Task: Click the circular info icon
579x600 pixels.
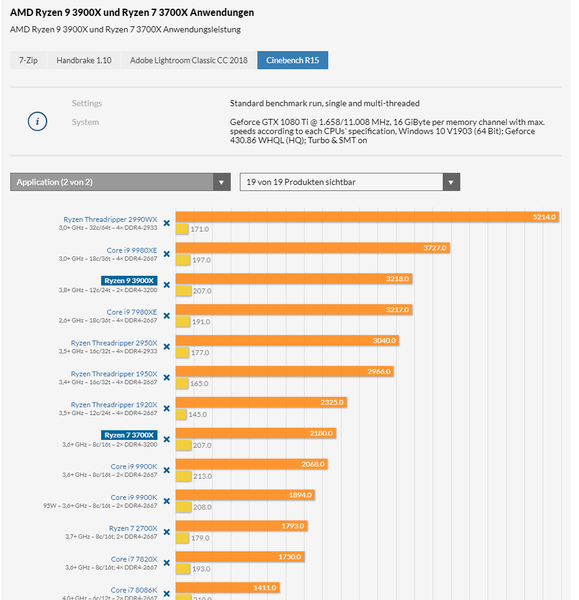Action: coord(37,122)
